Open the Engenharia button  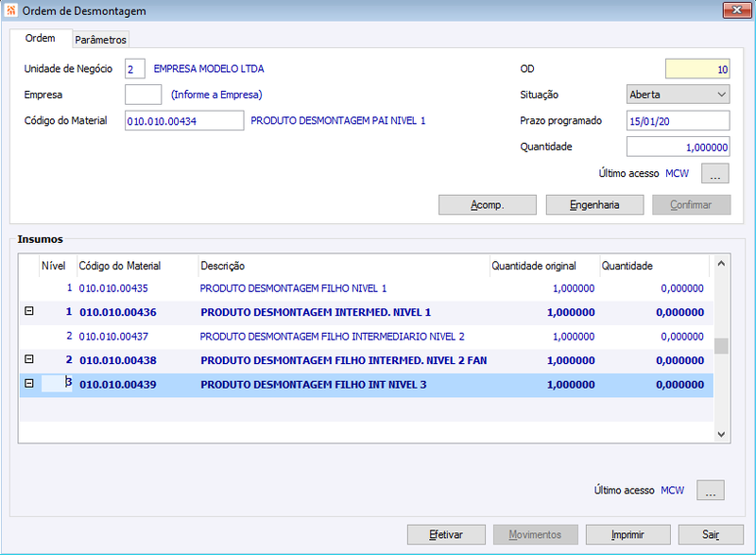coord(594,205)
